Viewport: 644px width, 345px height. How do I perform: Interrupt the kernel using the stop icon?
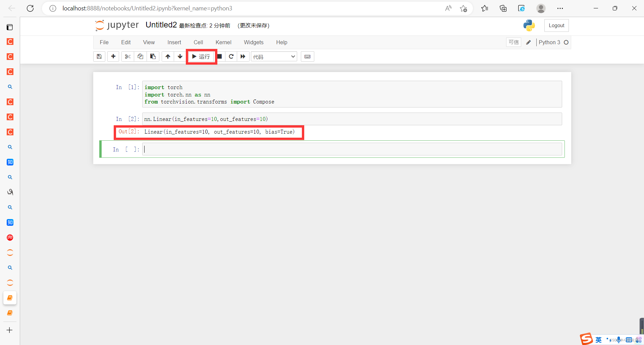pos(220,56)
